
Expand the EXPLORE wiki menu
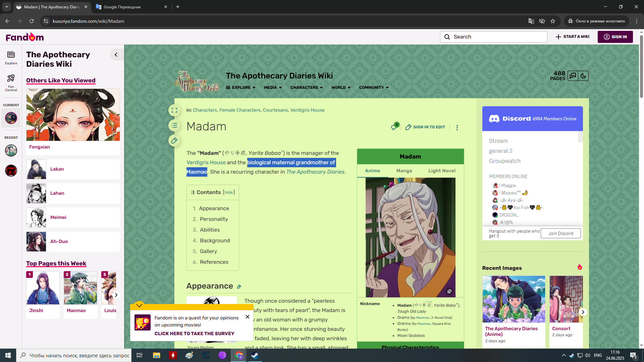click(x=240, y=87)
